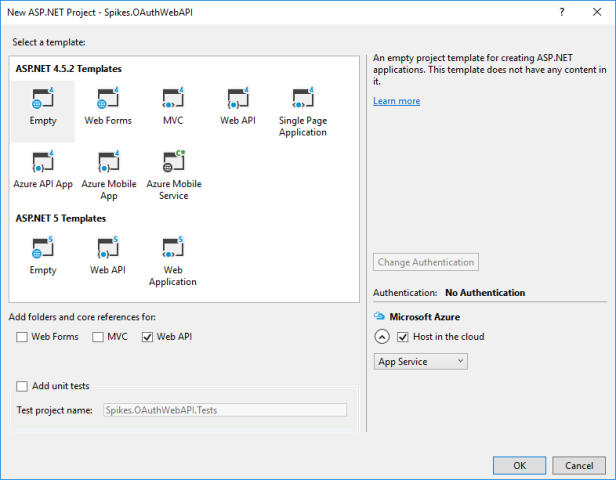Viewport: 616px width, 480px height.
Task: Uncheck the Web API core references checkbox
Action: point(147,337)
